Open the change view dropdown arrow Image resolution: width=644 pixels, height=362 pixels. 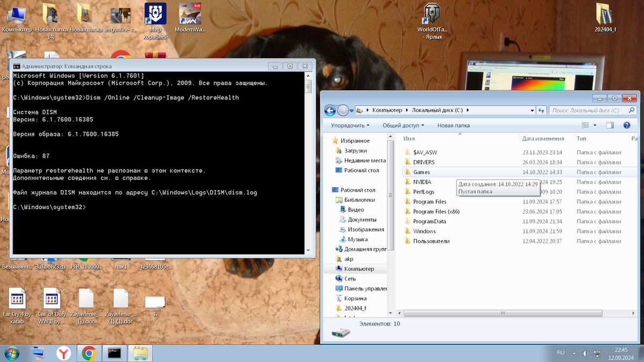point(595,125)
